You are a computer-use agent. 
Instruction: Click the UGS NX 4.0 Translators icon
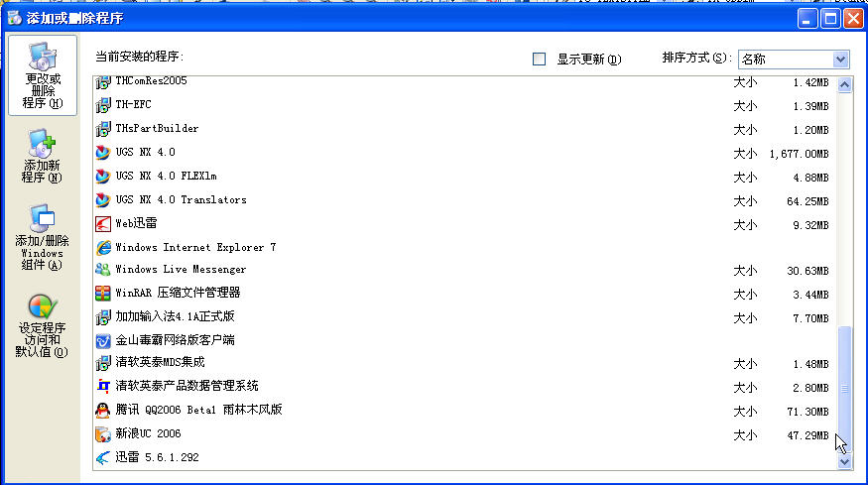(x=103, y=200)
